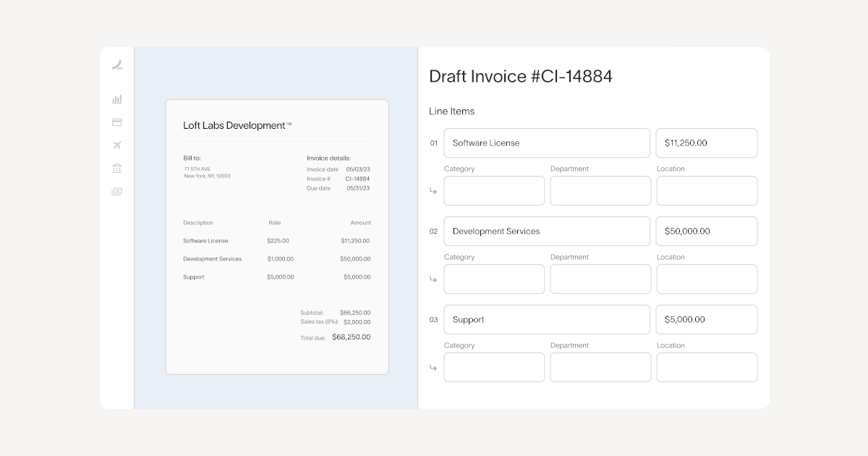This screenshot has height=456, width=868.
Task: Open the credit card icon in sidebar
Action: [x=117, y=122]
